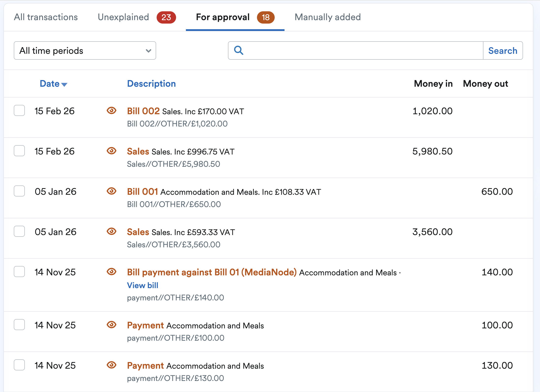The height and width of the screenshot is (392, 540).
Task: Click the text 'Sales//OTHER/£5,980.50'
Action: pos(174,164)
